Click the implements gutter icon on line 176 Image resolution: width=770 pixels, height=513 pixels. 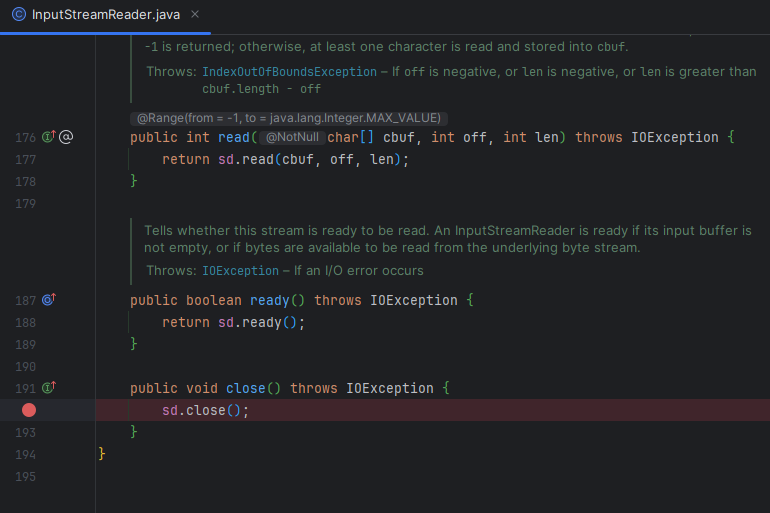(x=48, y=137)
